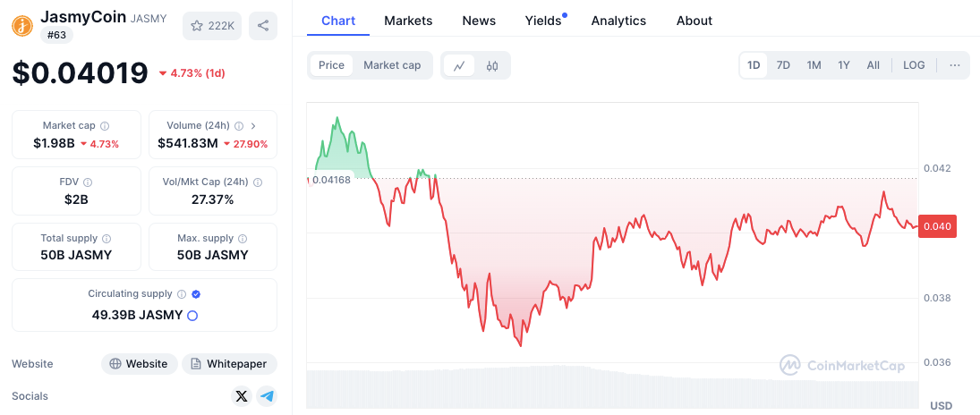Open the Website link button
This screenshot has height=415, width=980.
(x=138, y=364)
